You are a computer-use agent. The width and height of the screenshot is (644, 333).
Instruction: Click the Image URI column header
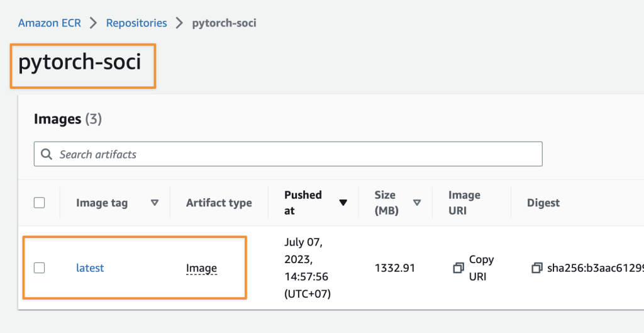coord(464,203)
